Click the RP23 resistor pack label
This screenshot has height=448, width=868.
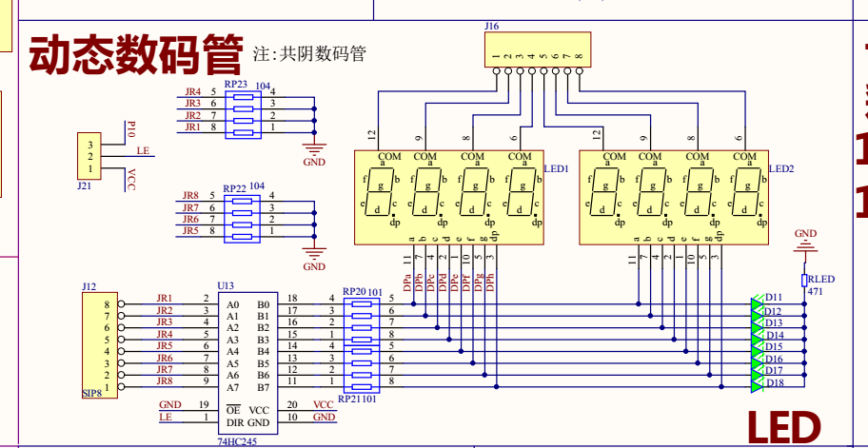click(x=235, y=84)
